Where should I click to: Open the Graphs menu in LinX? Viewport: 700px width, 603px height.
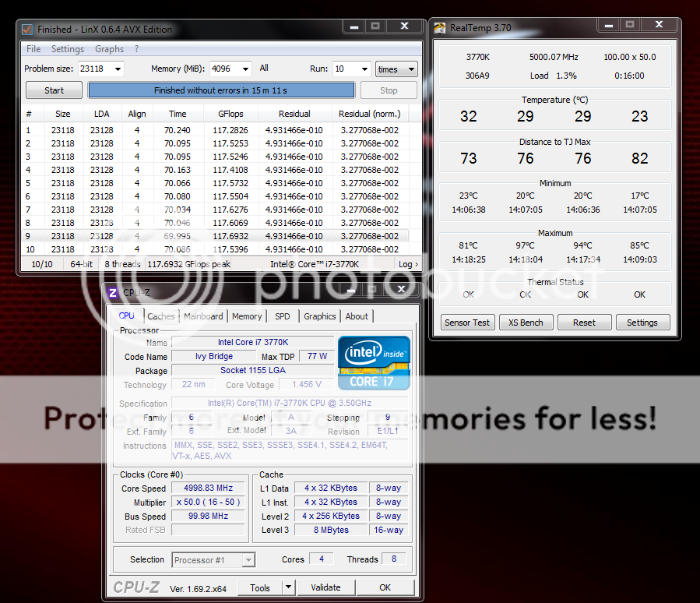pos(109,49)
